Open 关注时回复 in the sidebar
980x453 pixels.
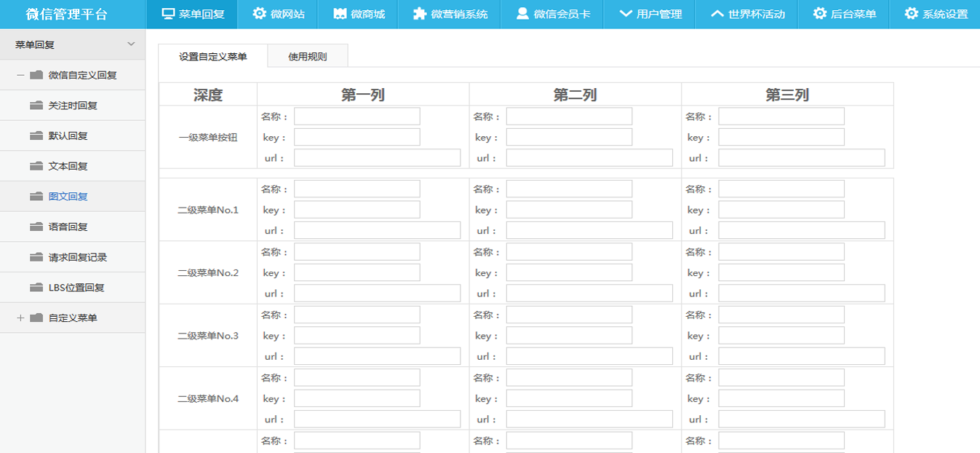(x=72, y=106)
